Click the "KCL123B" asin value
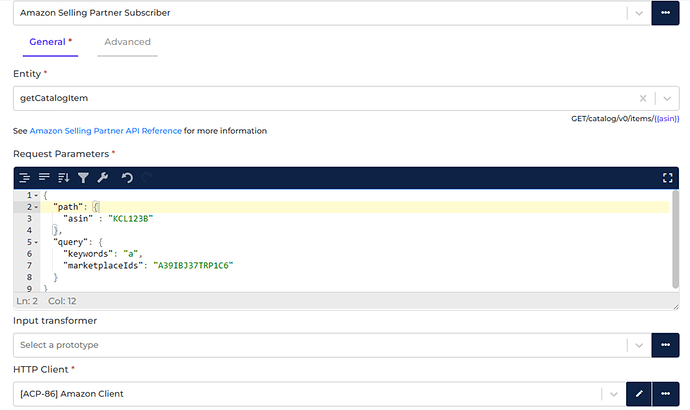The image size is (690, 410). 131,219
